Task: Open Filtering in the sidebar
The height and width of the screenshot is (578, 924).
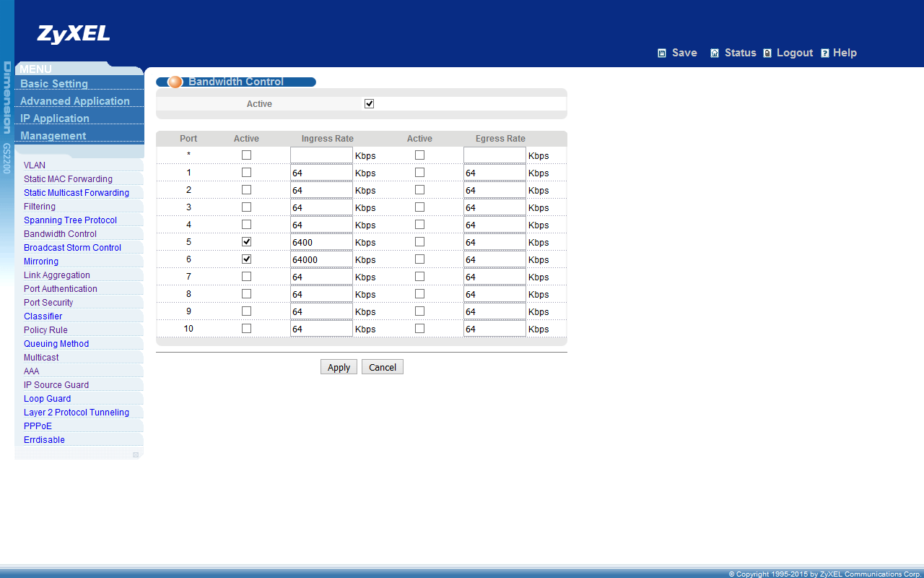Action: point(40,207)
